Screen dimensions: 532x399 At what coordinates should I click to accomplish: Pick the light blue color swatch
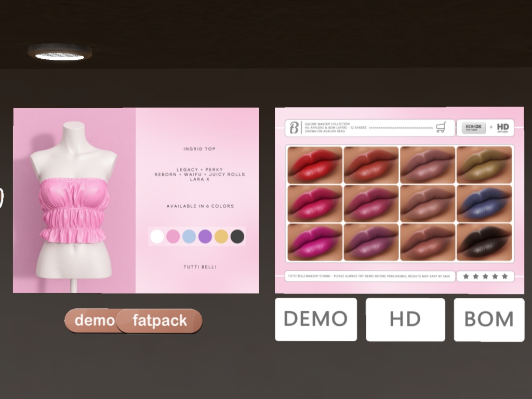[x=189, y=237]
